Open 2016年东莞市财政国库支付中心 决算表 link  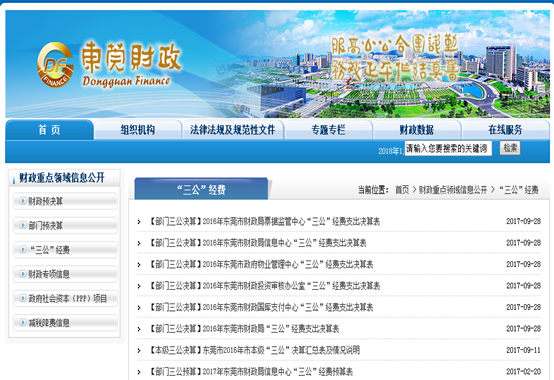[x=260, y=308]
